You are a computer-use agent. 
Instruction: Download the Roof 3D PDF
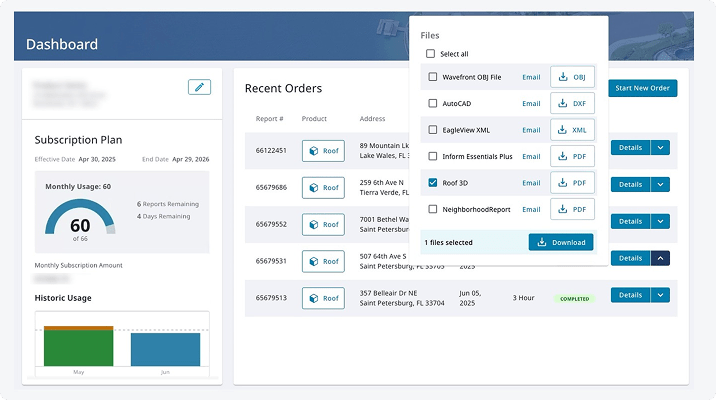click(x=572, y=183)
